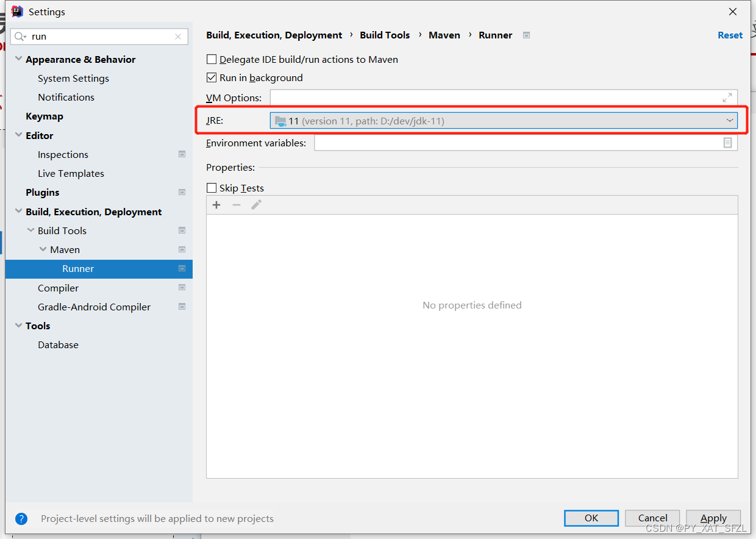Screen dimensions: 756x539
Task: Click project-level icon beside Maven
Action: point(182,249)
